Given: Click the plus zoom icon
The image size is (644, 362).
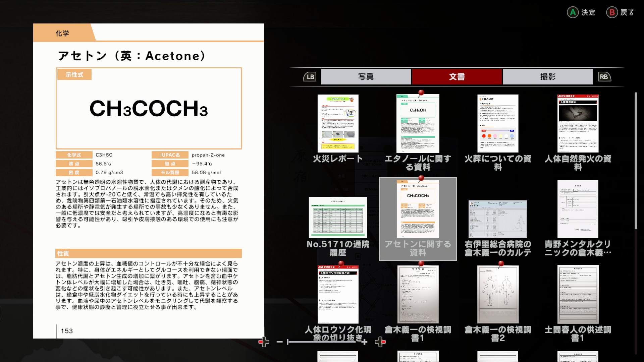Looking at the screenshot, I should click(365, 342).
